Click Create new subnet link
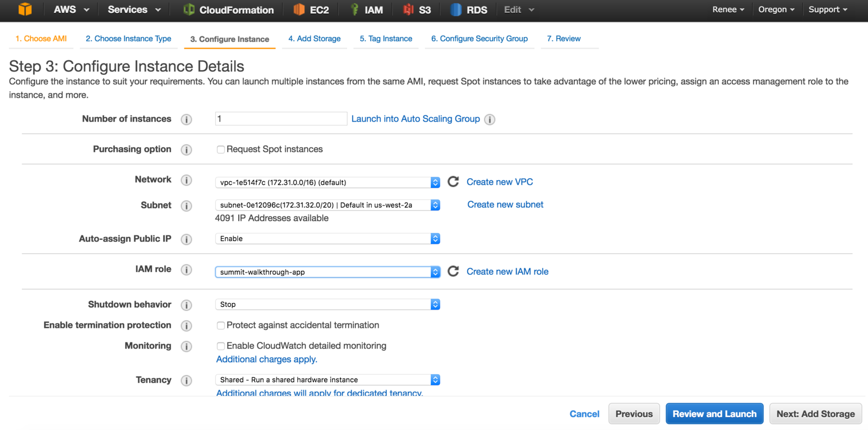 coord(505,205)
